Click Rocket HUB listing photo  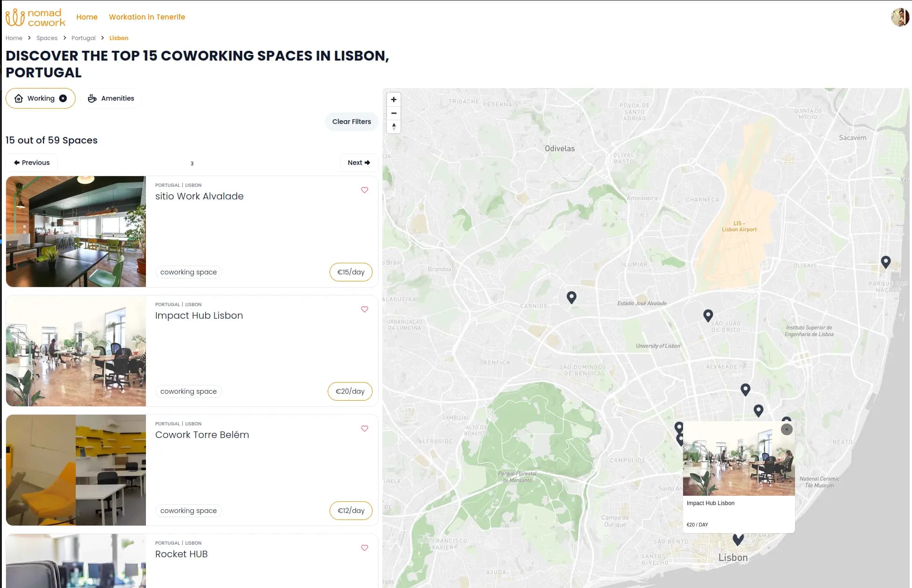76,561
